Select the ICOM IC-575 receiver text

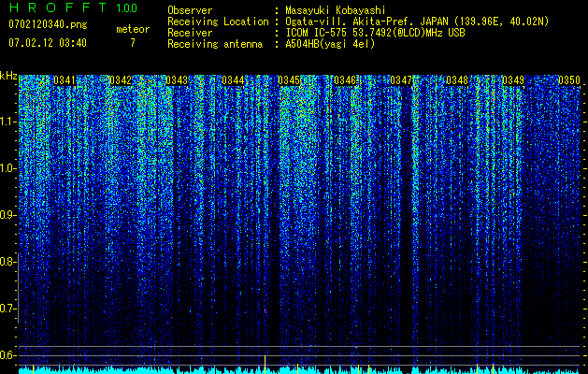click(x=375, y=33)
